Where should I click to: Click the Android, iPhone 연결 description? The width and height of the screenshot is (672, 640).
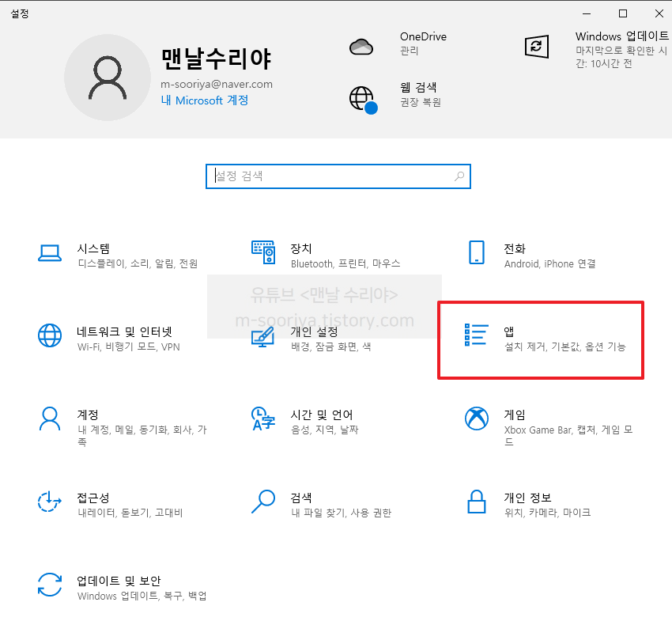(550, 263)
